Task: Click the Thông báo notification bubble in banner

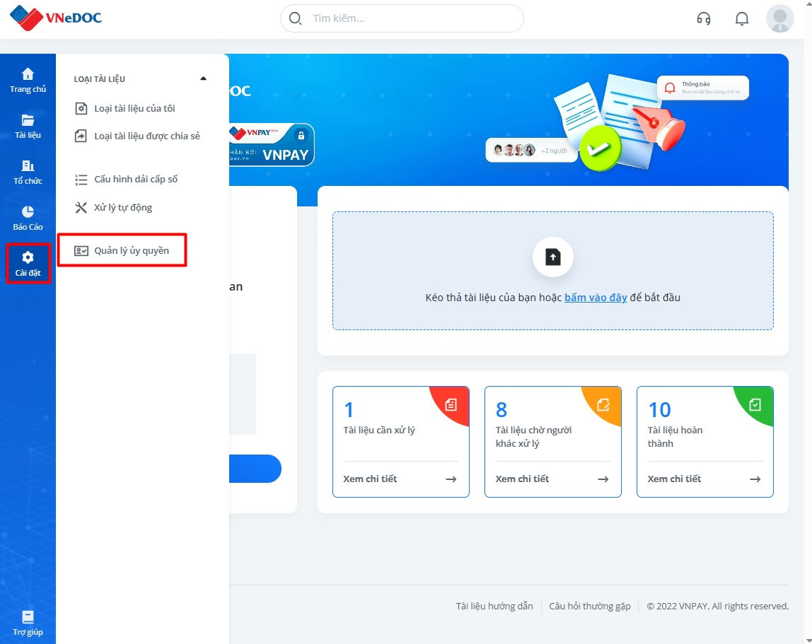Action: click(703, 88)
